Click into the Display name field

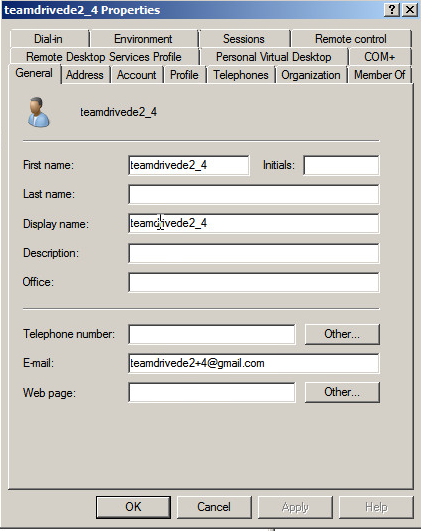254,224
